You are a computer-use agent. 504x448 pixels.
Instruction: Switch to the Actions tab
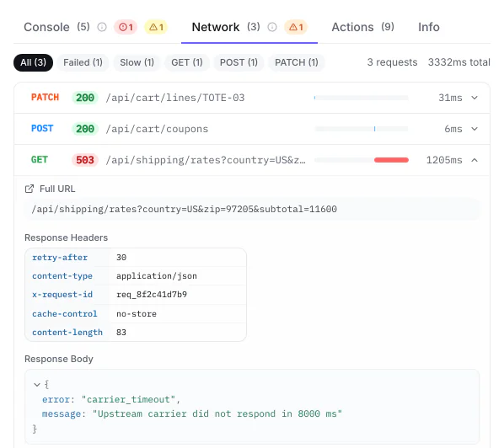pyautogui.click(x=362, y=27)
